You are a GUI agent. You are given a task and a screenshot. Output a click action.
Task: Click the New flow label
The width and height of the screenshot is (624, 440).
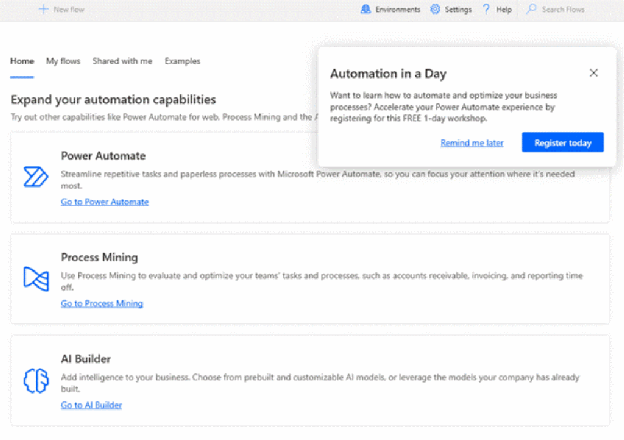tap(69, 10)
